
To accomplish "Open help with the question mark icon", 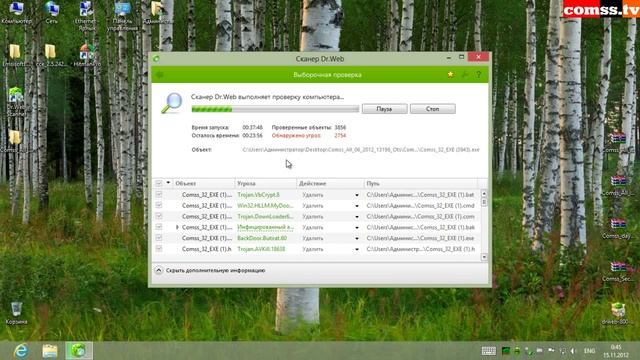I will tap(478, 75).
